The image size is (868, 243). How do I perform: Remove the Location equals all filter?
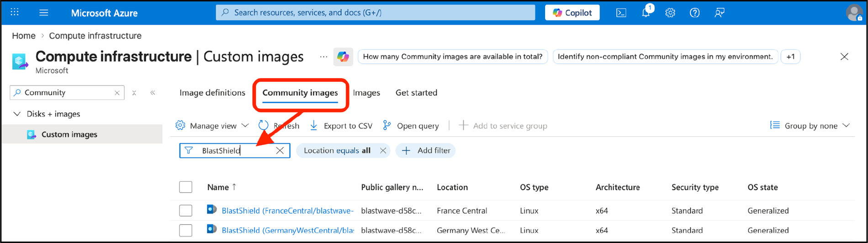click(x=383, y=151)
